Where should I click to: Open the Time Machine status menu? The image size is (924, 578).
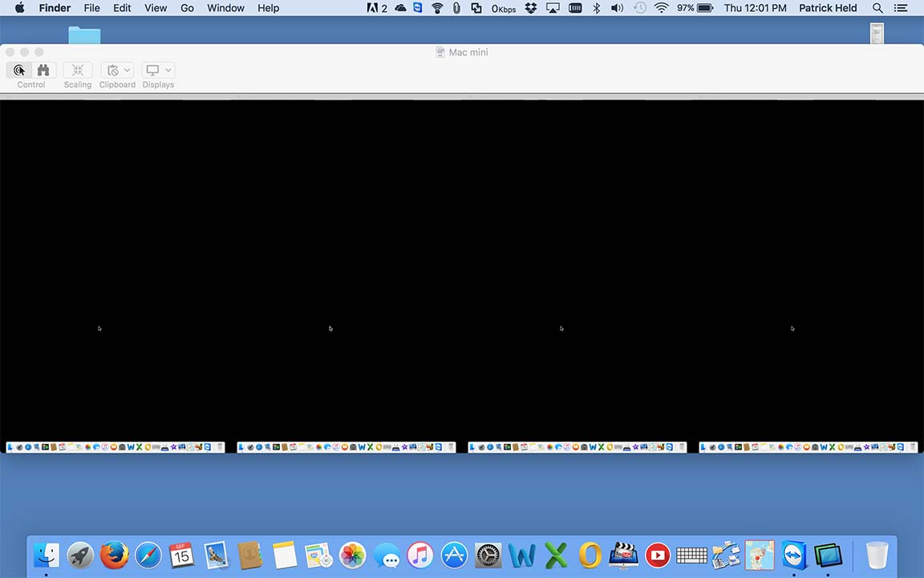coord(639,8)
